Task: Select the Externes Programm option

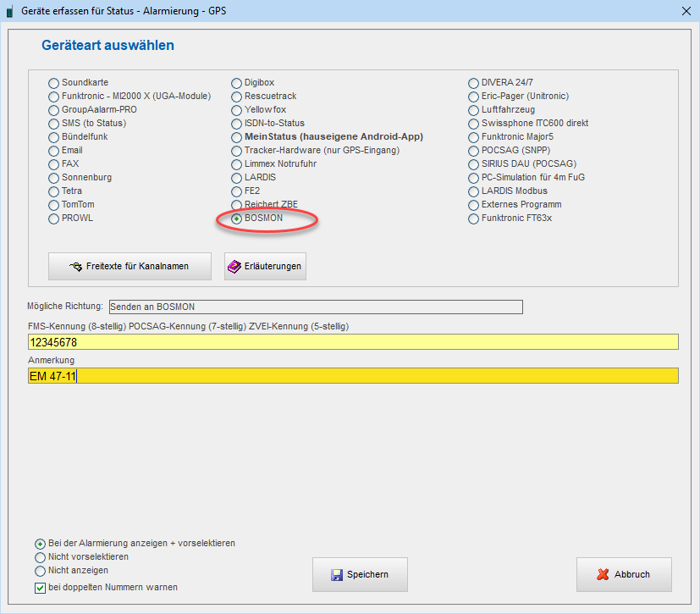Action: pyautogui.click(x=474, y=205)
